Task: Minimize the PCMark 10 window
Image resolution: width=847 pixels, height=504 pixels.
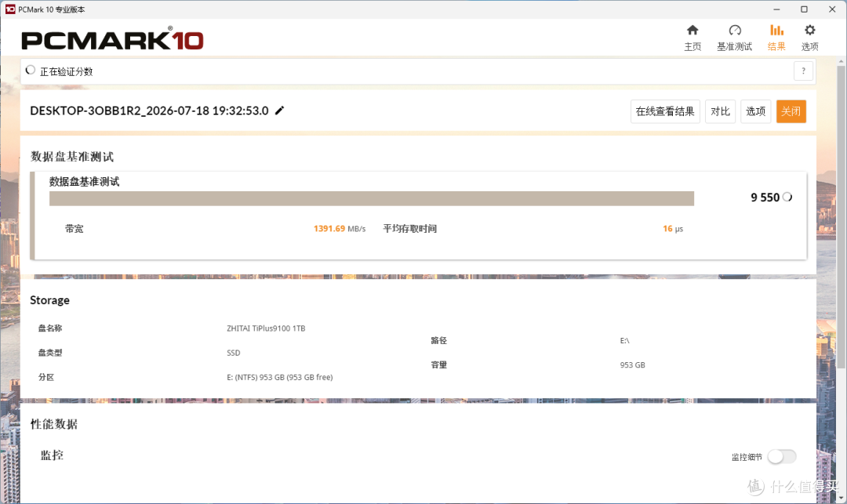Action: [776, 9]
